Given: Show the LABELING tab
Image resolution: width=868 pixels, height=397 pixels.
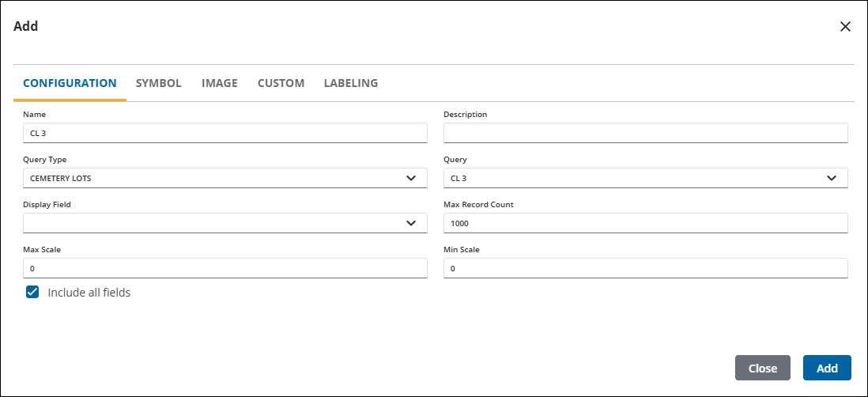Looking at the screenshot, I should [x=350, y=83].
